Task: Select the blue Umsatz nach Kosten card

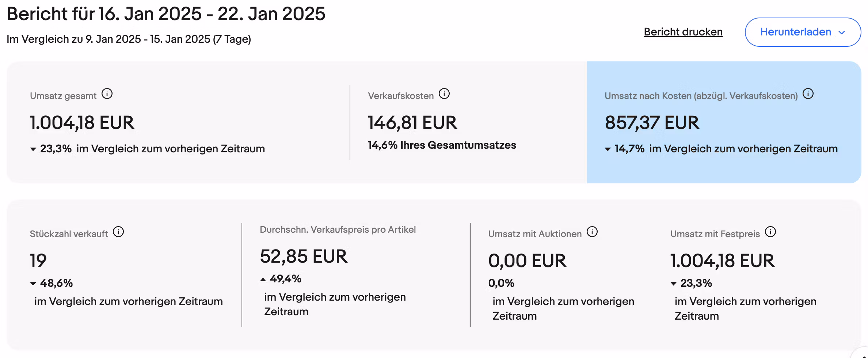Action: click(x=724, y=168)
